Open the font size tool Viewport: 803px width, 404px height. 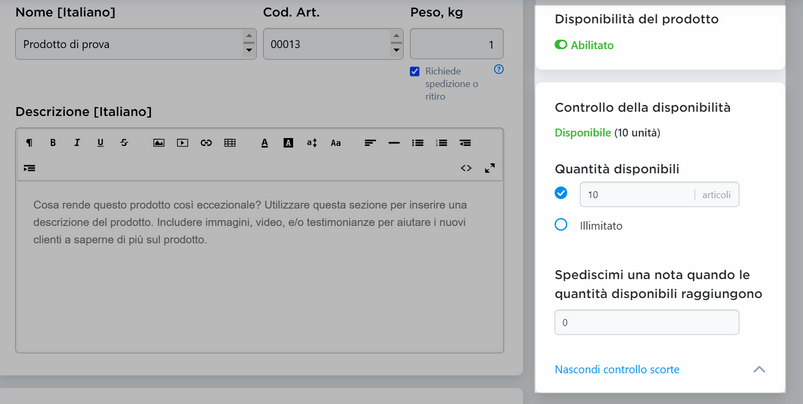[312, 143]
